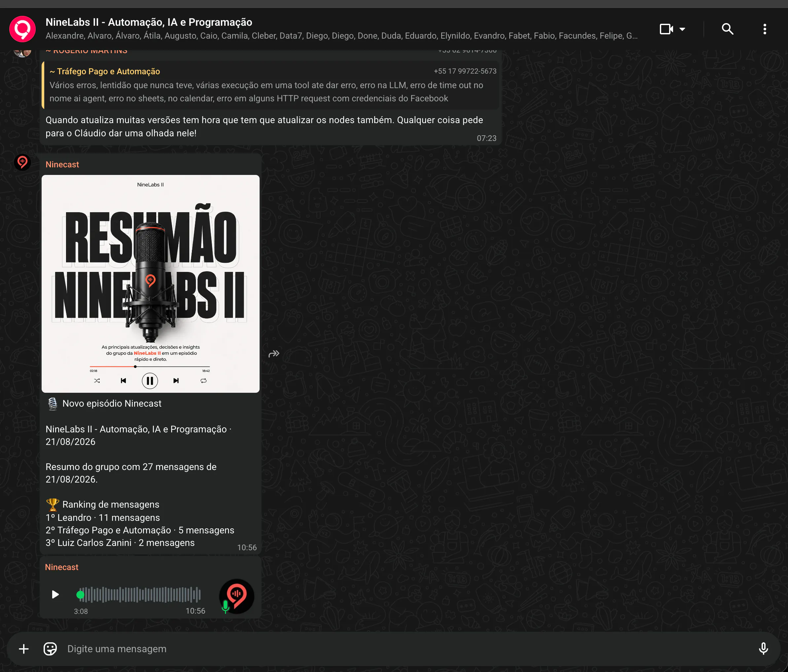This screenshot has width=788, height=672.
Task: Click the next-track icon in the image
Action: click(x=176, y=381)
